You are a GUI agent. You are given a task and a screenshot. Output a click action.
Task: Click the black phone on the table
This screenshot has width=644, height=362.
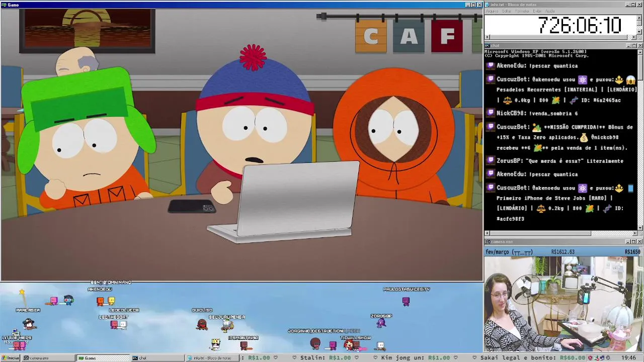(192, 207)
